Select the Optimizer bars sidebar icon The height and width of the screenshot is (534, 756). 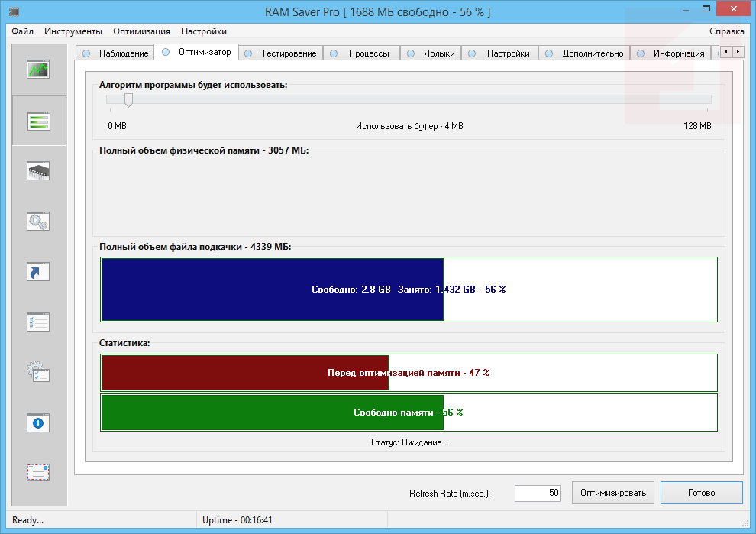38,121
